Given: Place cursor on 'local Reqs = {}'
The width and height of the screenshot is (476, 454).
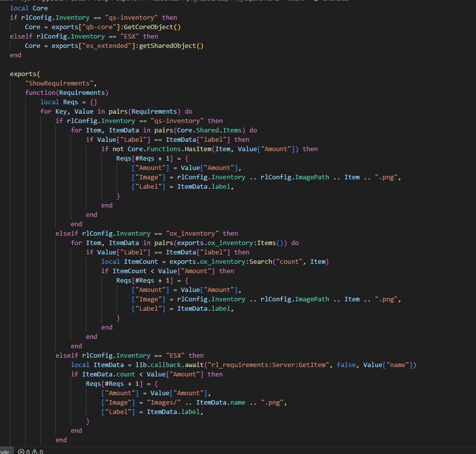Looking at the screenshot, I should click(69, 102).
